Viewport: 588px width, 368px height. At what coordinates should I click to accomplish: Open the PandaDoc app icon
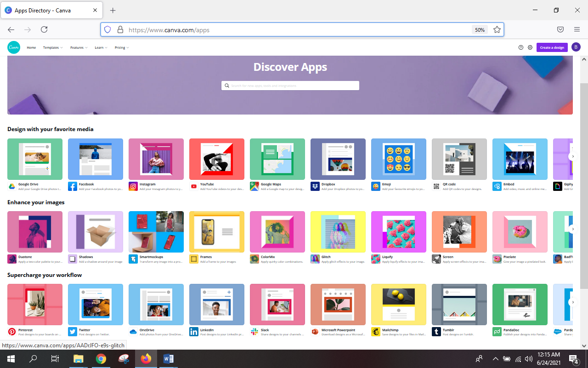tap(497, 332)
